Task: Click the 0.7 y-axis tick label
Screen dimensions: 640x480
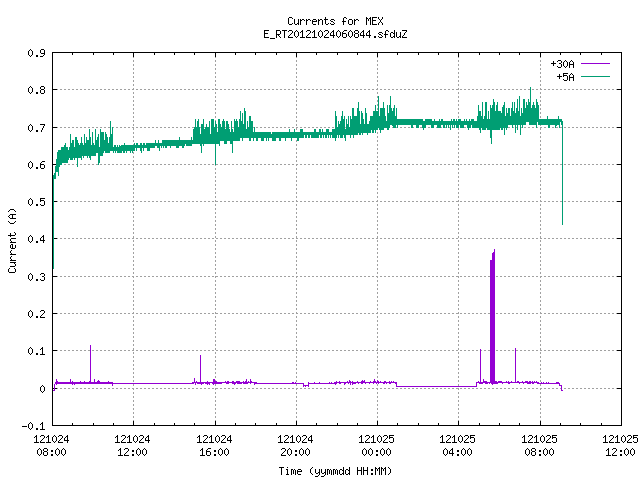Action: coord(36,128)
